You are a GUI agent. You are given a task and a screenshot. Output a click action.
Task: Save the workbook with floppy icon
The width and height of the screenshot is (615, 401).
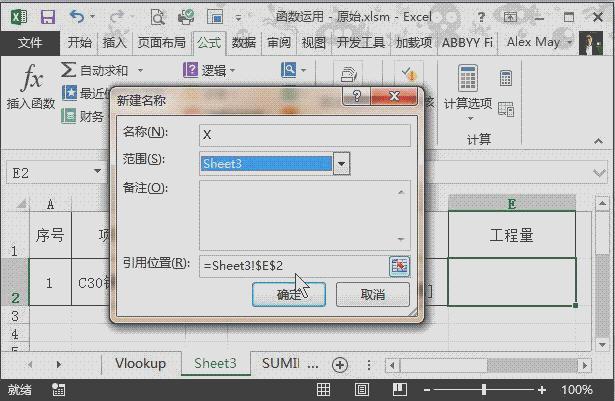tap(48, 17)
